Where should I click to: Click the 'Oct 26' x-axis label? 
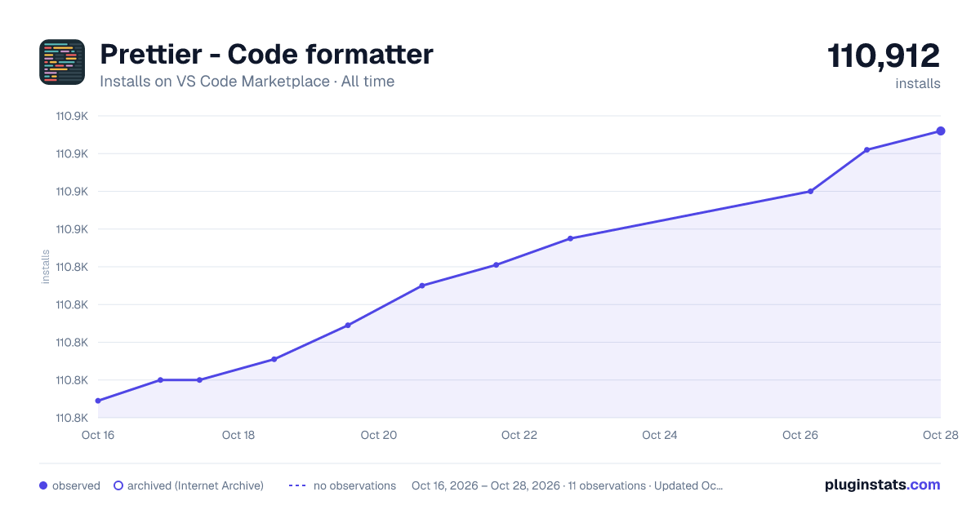click(x=800, y=435)
